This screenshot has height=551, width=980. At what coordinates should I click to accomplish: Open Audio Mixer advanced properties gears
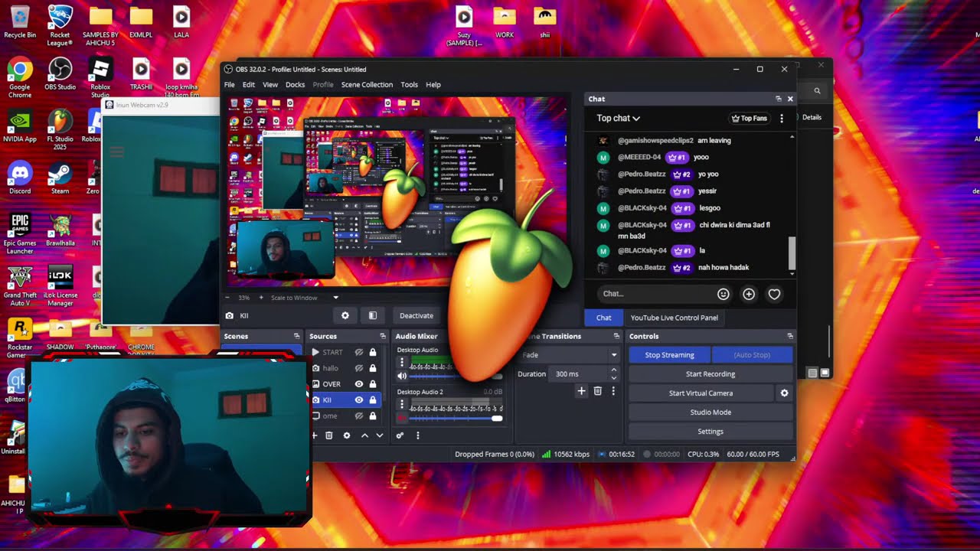click(400, 435)
